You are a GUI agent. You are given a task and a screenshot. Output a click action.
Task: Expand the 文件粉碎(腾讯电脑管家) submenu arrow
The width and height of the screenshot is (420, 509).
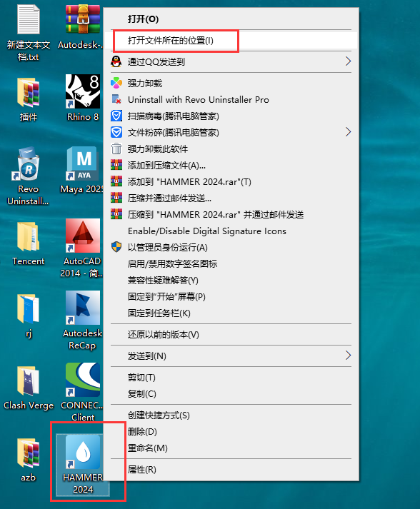click(x=348, y=132)
